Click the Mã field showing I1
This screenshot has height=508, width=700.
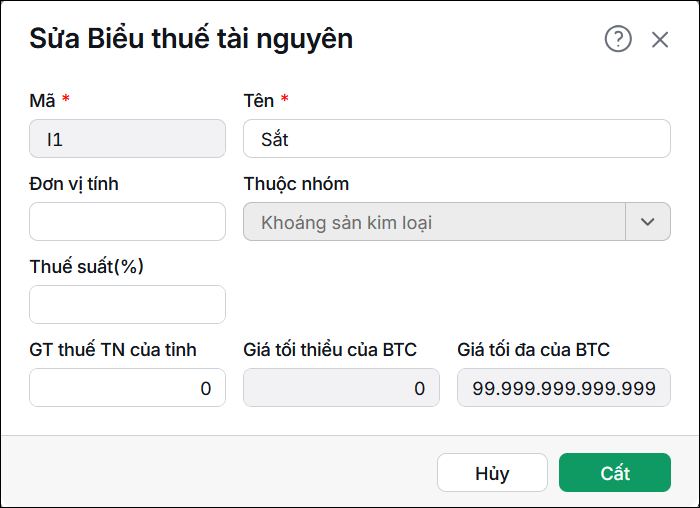(127, 139)
